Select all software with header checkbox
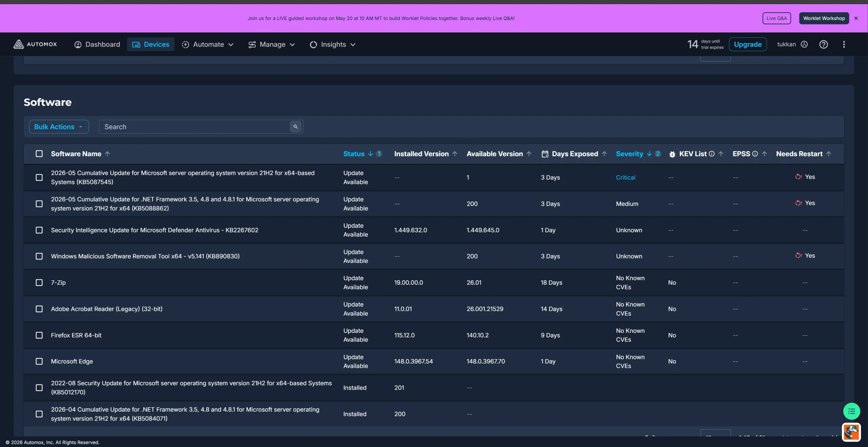This screenshot has height=447, width=868. coord(39,154)
